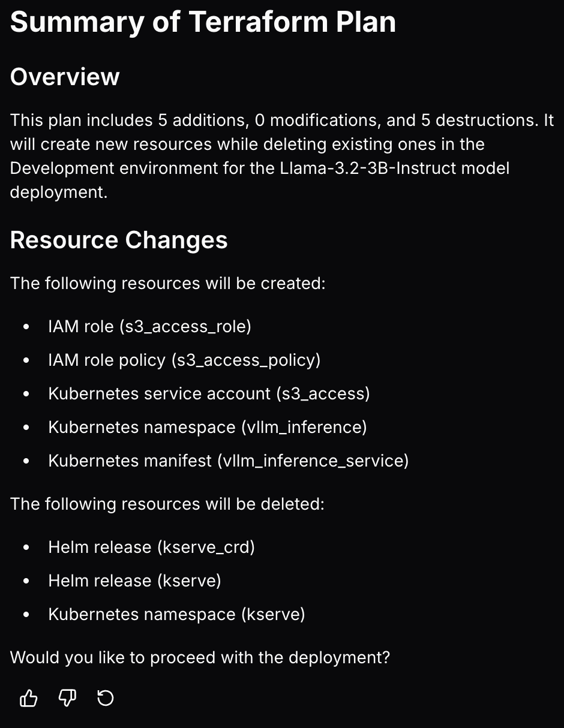Click the Summary of Terraform Plan heading
This screenshot has height=728, width=564.
coord(203,22)
